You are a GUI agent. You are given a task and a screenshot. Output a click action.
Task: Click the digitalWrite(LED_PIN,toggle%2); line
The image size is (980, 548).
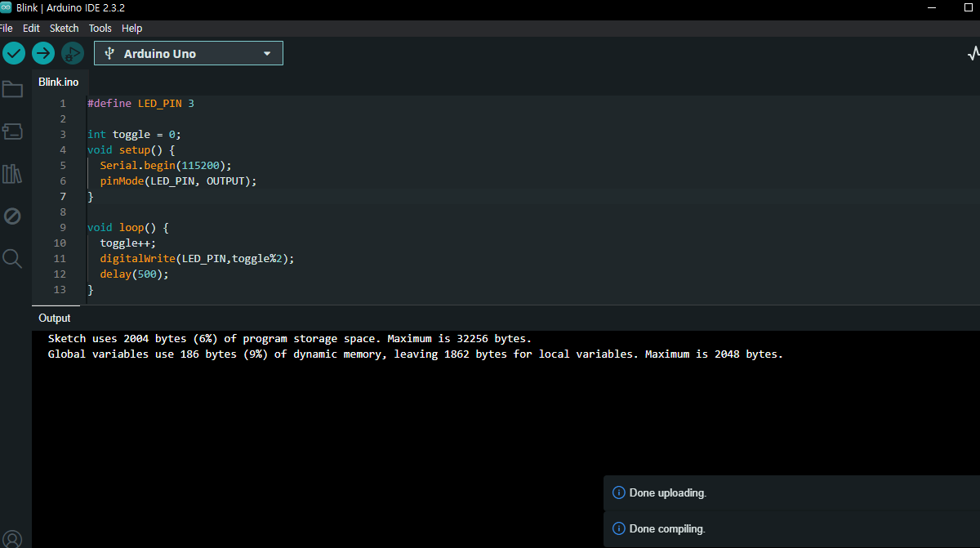(x=197, y=259)
